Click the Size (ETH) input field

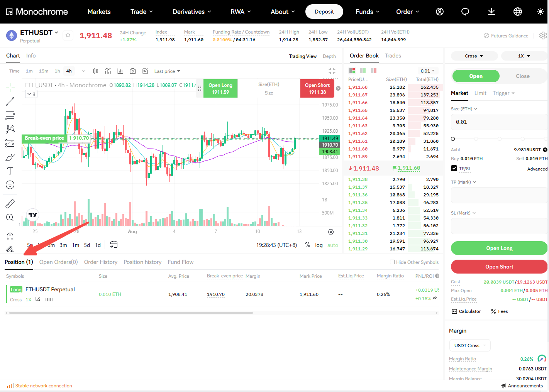499,122
